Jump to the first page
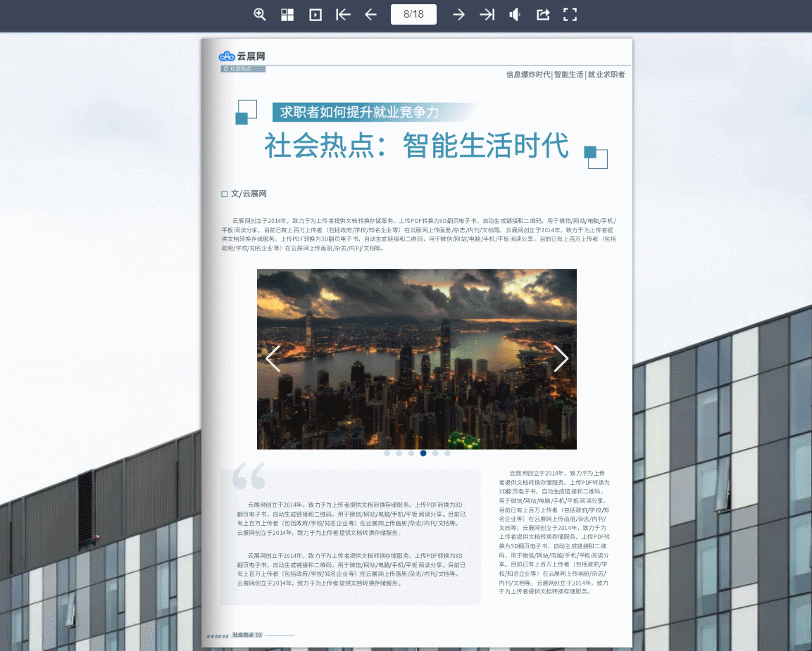The image size is (812, 651). tap(343, 15)
